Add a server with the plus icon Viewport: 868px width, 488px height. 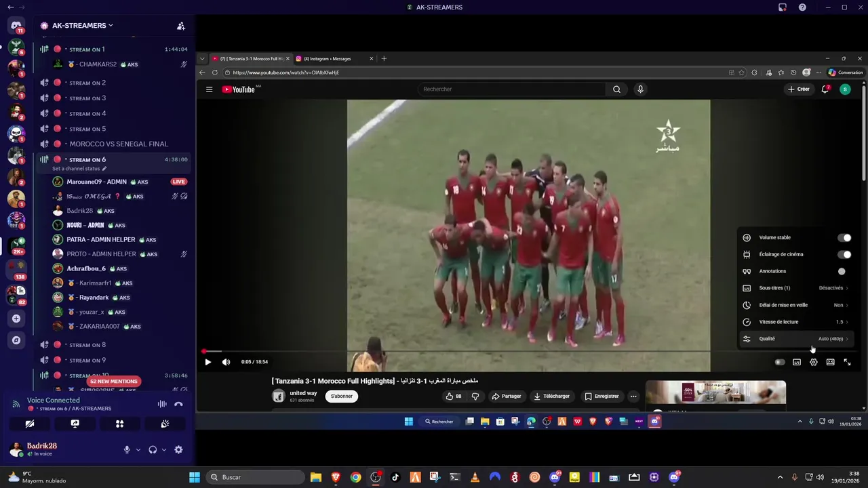tap(16, 319)
